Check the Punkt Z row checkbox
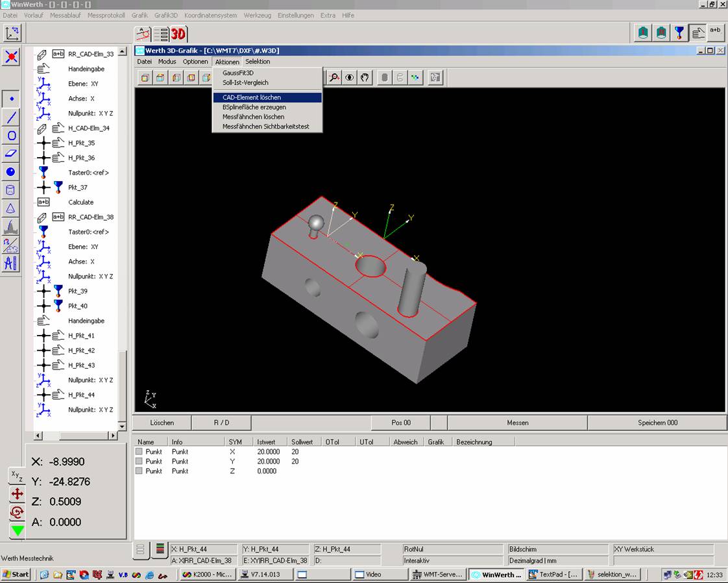This screenshot has height=583, width=728. pyautogui.click(x=138, y=471)
